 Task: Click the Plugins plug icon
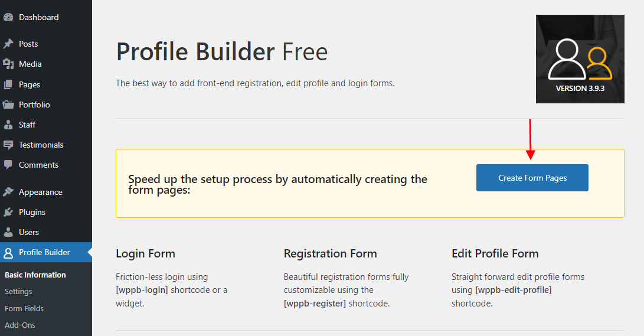click(8, 212)
